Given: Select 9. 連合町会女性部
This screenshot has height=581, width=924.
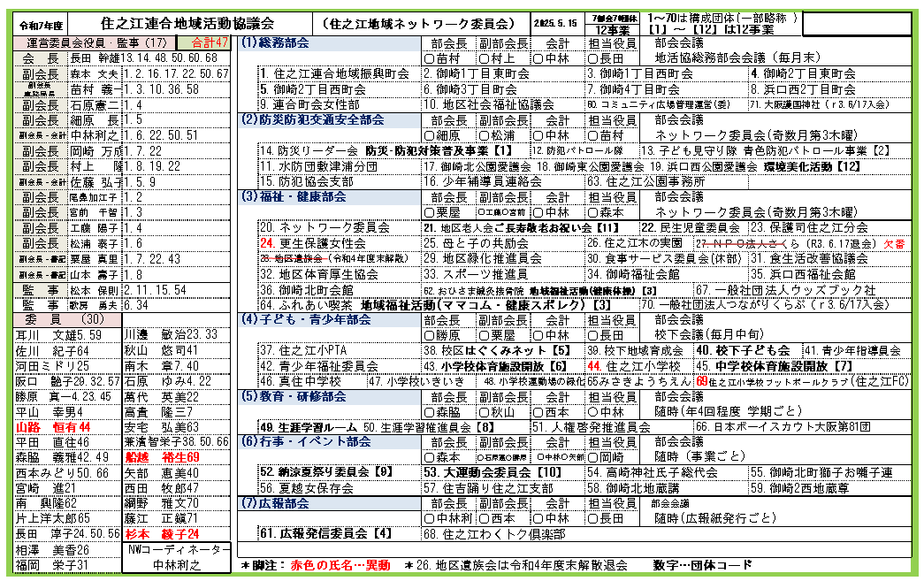Looking at the screenshot, I should [310, 104].
